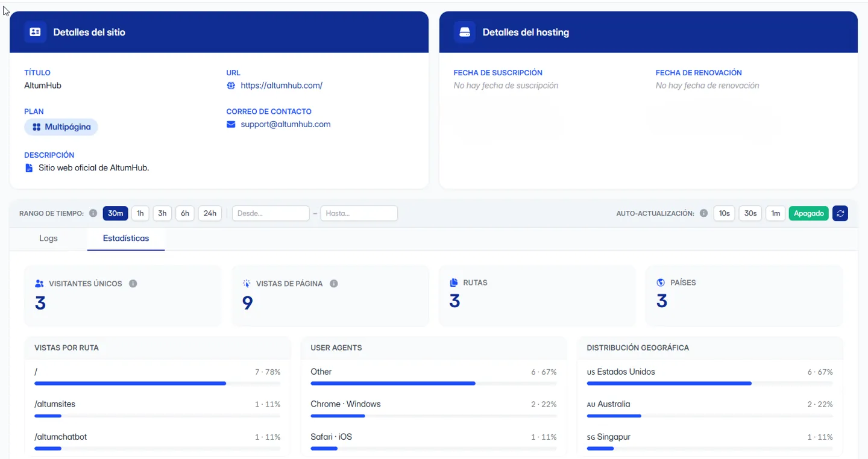
Task: Click the /altumsites route row
Action: pyautogui.click(x=157, y=408)
